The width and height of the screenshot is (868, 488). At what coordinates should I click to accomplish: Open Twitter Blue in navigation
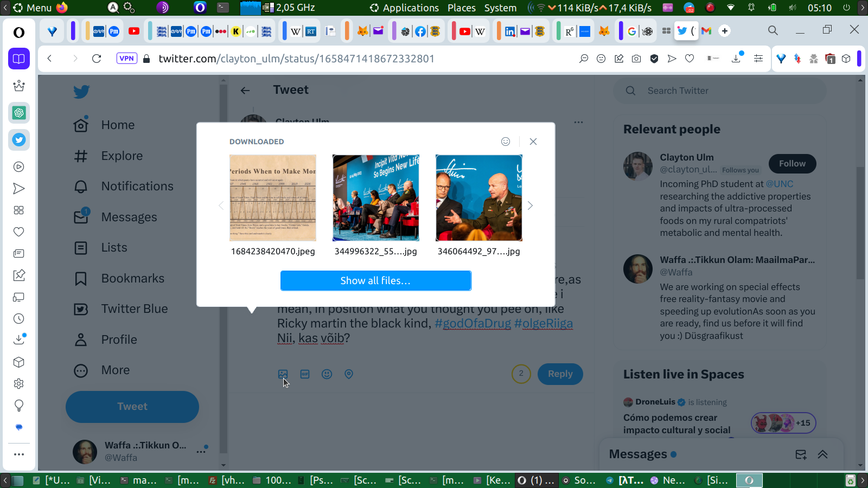120,309
